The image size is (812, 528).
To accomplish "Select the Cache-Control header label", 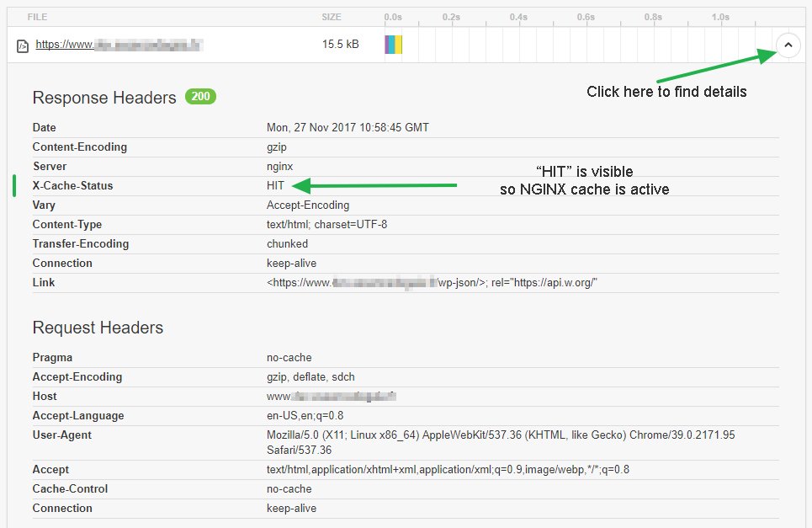I will [x=70, y=488].
